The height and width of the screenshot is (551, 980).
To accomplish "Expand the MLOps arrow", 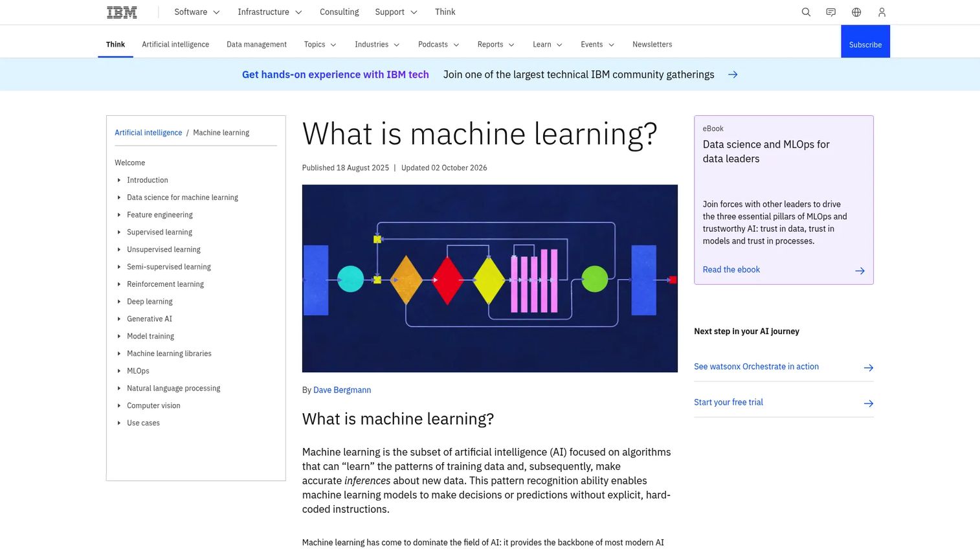I will [x=119, y=371].
